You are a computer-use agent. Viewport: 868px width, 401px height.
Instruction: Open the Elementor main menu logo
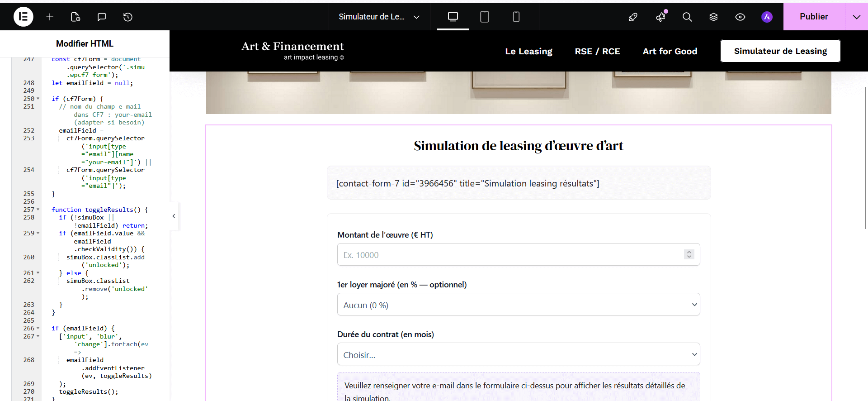click(x=24, y=17)
